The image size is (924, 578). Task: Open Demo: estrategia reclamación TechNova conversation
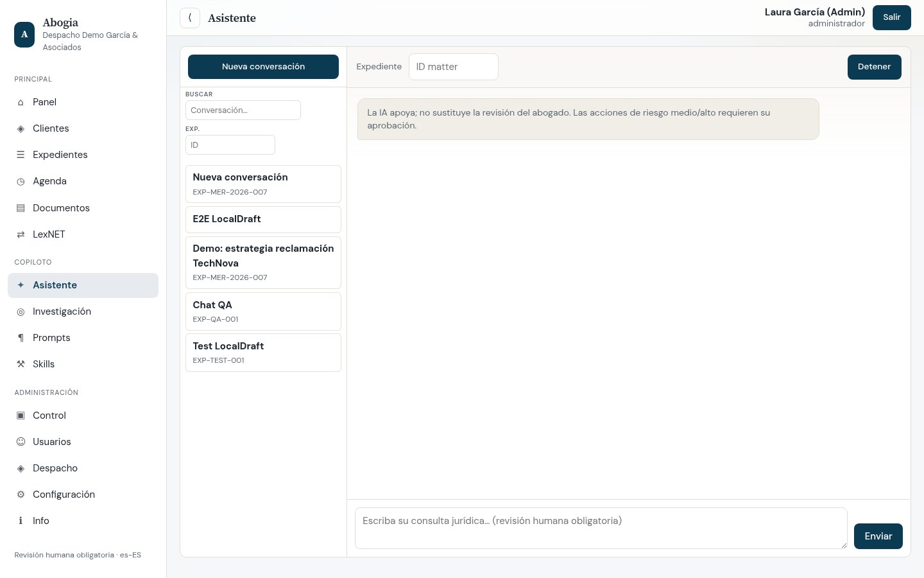[263, 263]
